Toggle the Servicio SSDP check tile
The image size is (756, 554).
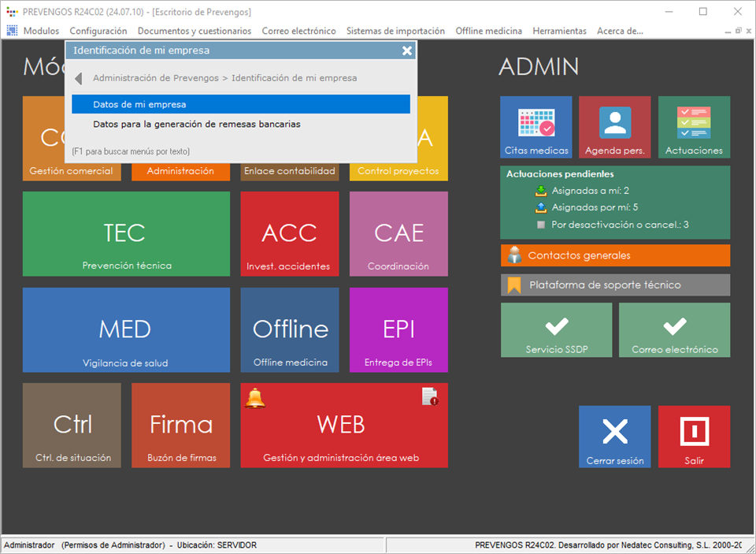pos(556,330)
